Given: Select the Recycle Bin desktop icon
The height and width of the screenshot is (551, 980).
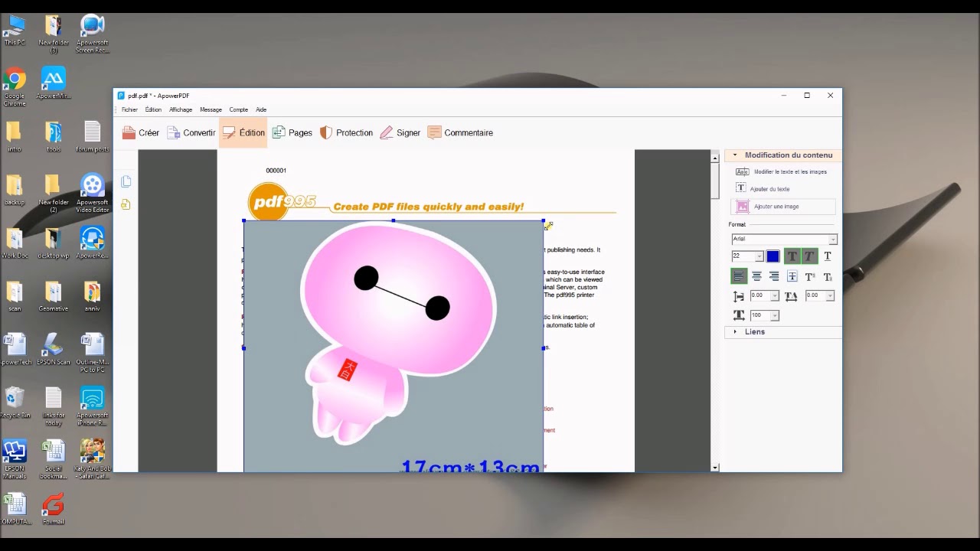Looking at the screenshot, I should pos(15,403).
